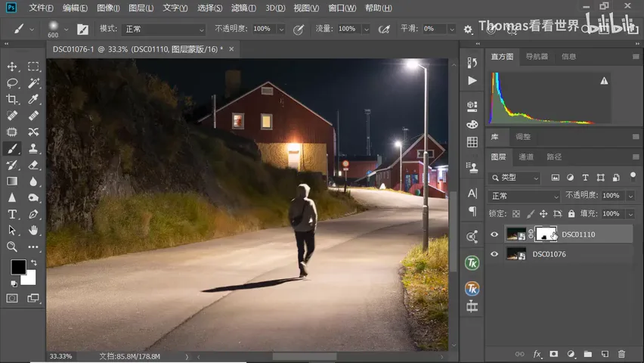The height and width of the screenshot is (363, 644).
Task: Select the Brush tool in toolbox
Action: tap(12, 148)
